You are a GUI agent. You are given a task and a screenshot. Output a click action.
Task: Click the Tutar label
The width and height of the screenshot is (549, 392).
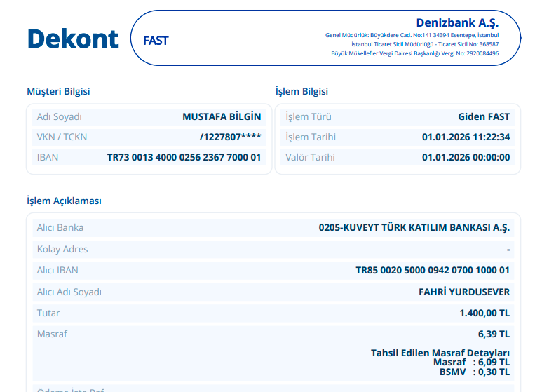pyautogui.click(x=48, y=313)
